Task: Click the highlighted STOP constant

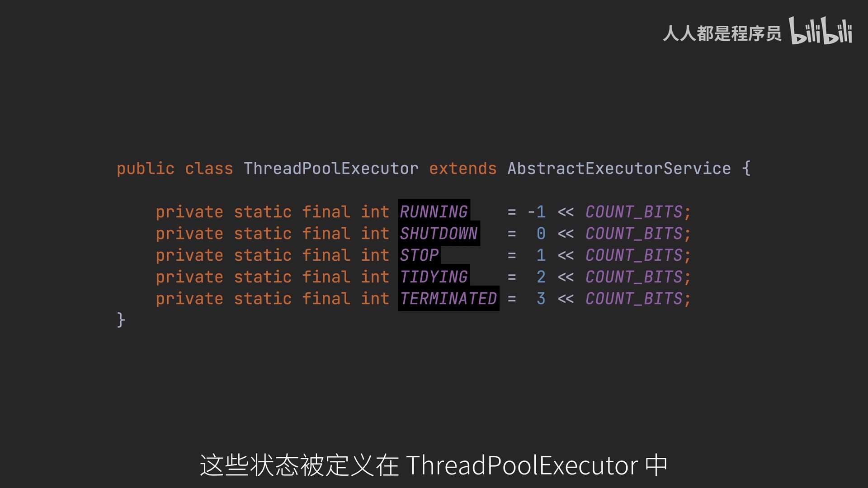Action: tap(419, 255)
